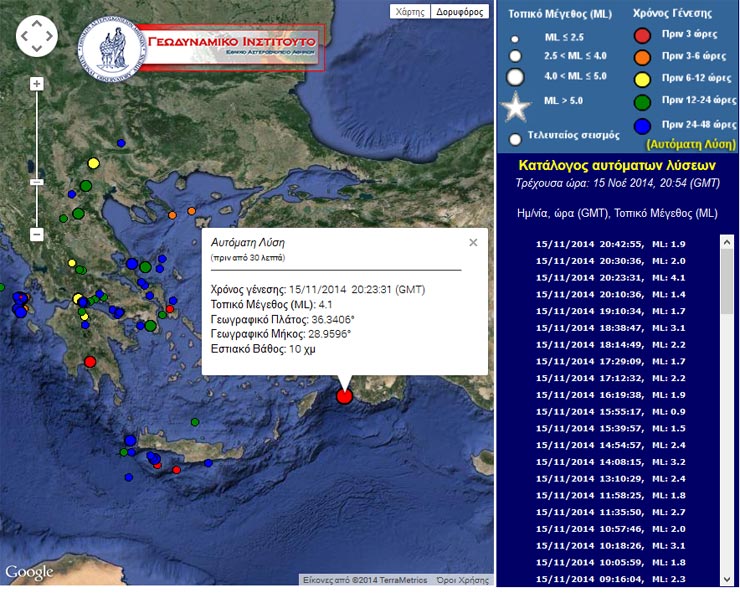
Task: Open catalog entry 18:14:49 ML 2.2
Action: point(611,345)
